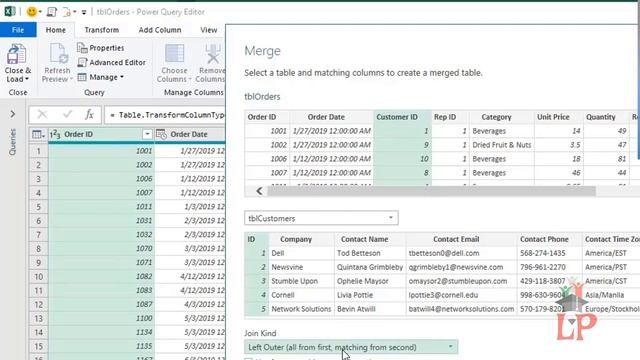
Task: Select Order ID column in tblOrders preview
Action: coord(267,117)
